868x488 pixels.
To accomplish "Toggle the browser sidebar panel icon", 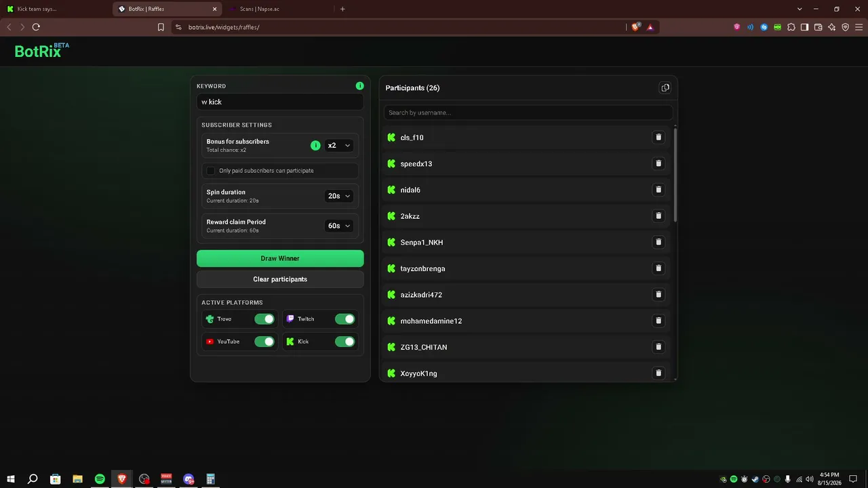I will click(x=804, y=27).
